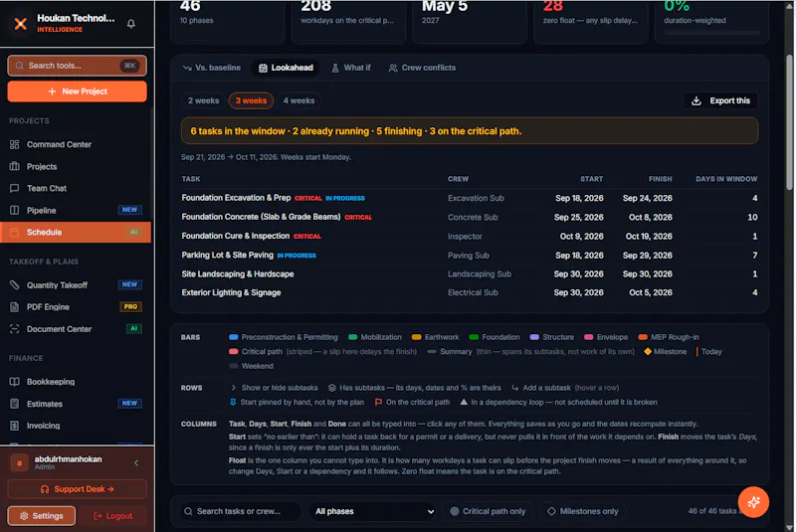Open the Support Desk link
796x532 pixels.
click(78, 489)
